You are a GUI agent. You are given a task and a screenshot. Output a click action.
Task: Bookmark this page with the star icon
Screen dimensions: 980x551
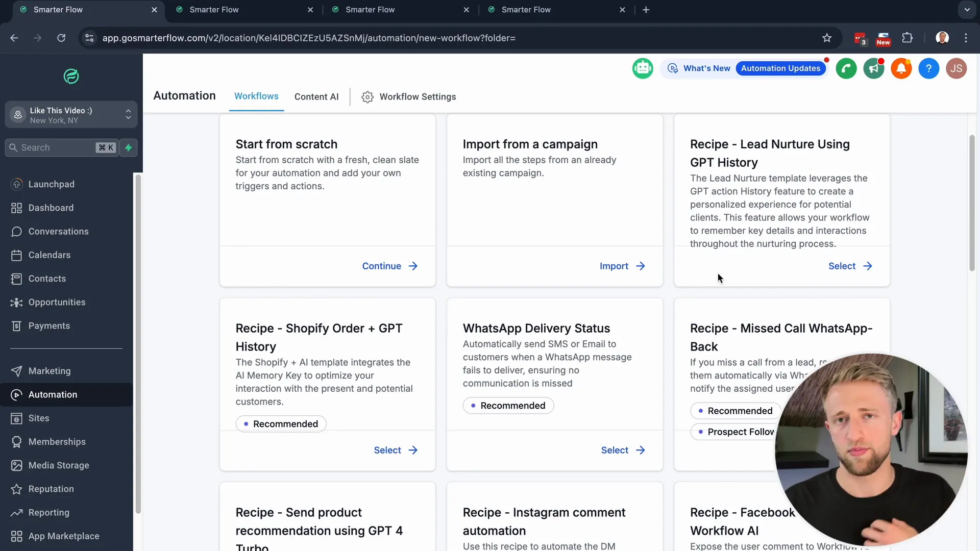click(827, 38)
